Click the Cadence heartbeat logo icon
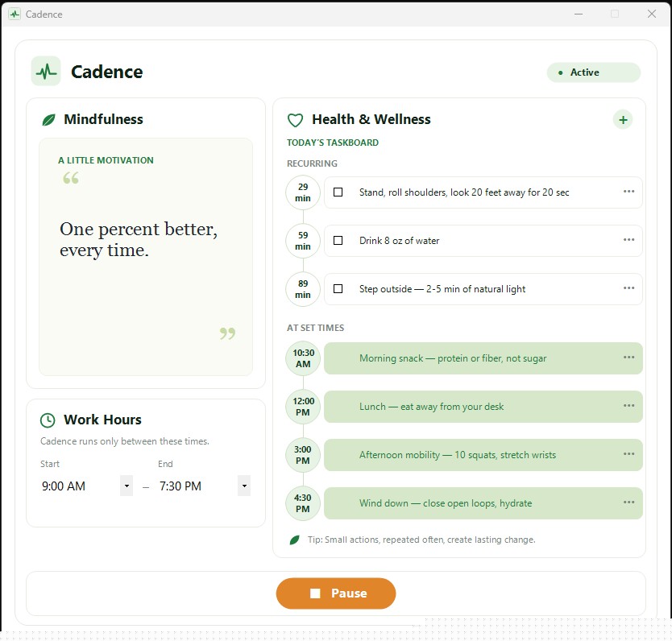 click(46, 71)
